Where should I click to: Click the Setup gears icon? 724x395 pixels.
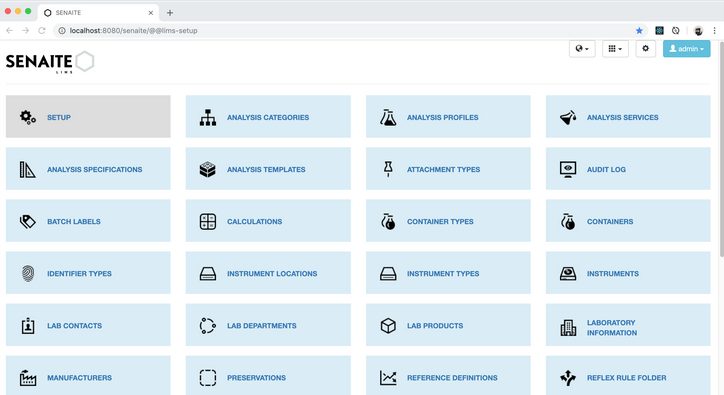[x=28, y=117]
